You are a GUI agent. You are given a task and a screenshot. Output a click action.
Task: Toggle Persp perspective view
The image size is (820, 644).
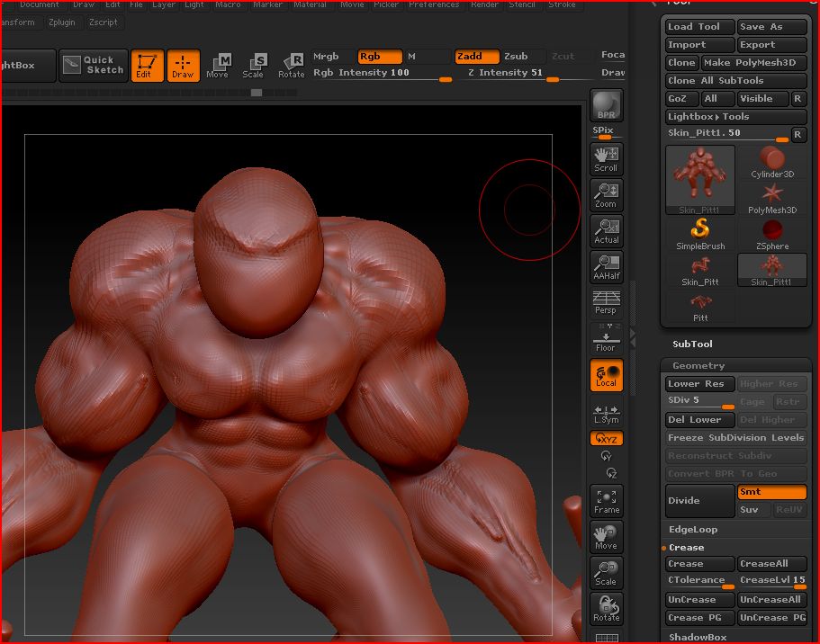click(x=606, y=301)
